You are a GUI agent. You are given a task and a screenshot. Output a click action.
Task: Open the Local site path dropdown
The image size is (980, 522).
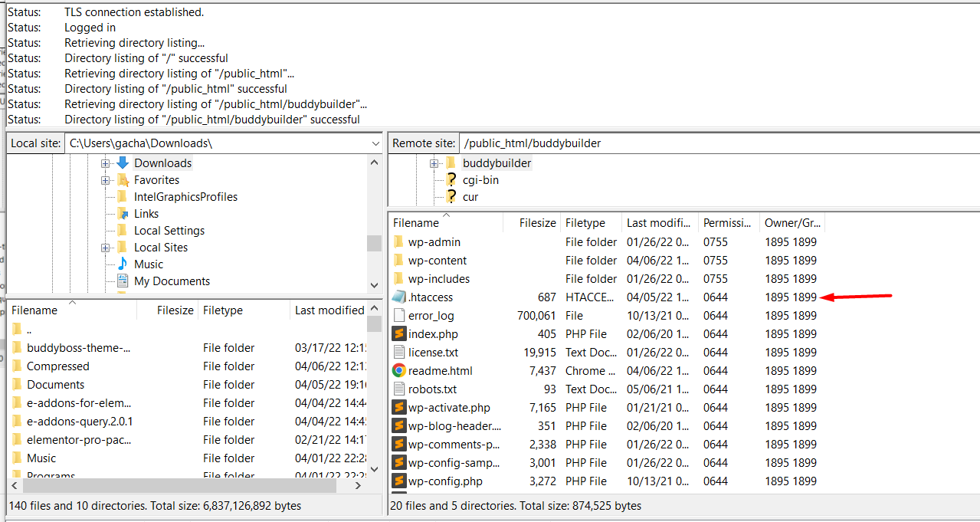tap(375, 143)
